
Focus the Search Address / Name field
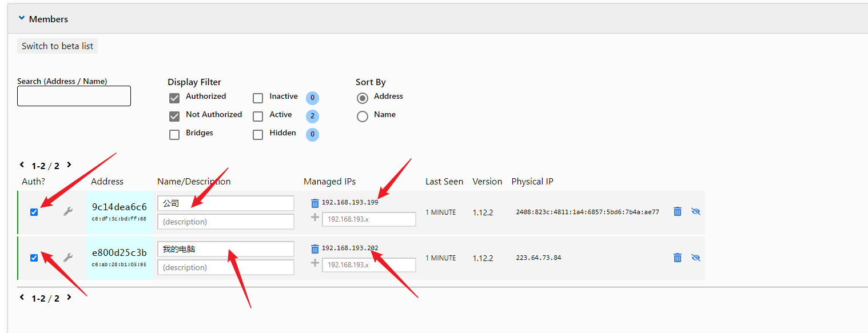tap(74, 96)
